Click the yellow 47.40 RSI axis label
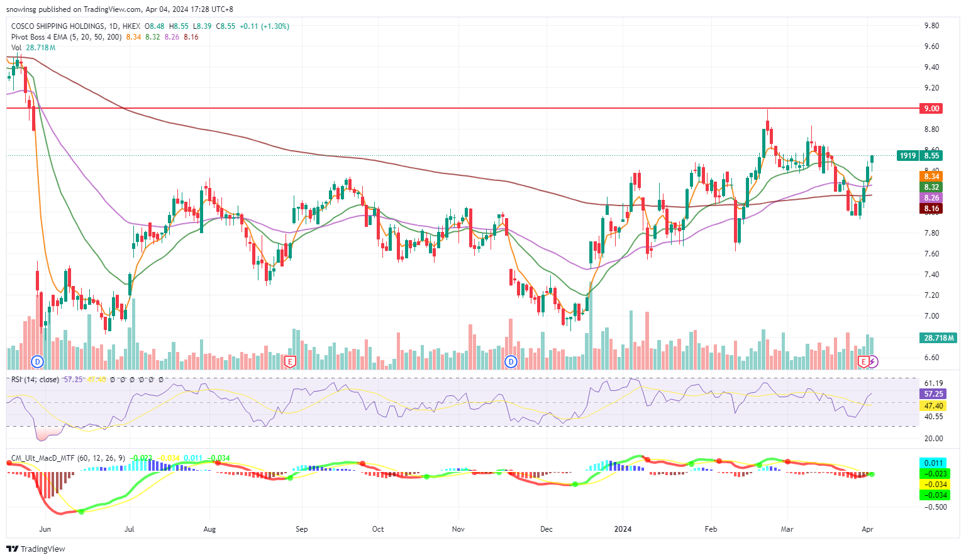This screenshot has height=560, width=966. (x=933, y=406)
